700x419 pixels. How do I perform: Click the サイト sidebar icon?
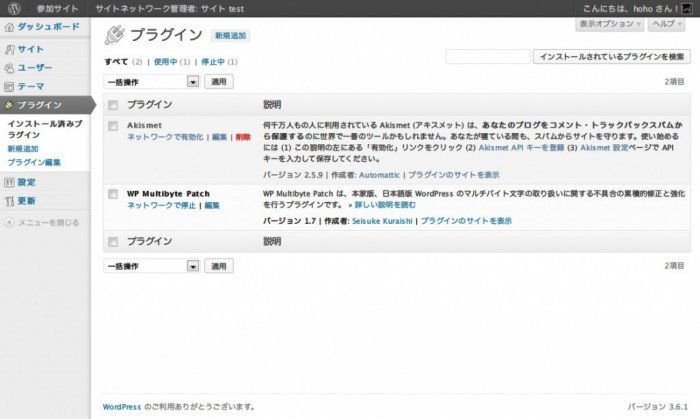tap(9, 49)
